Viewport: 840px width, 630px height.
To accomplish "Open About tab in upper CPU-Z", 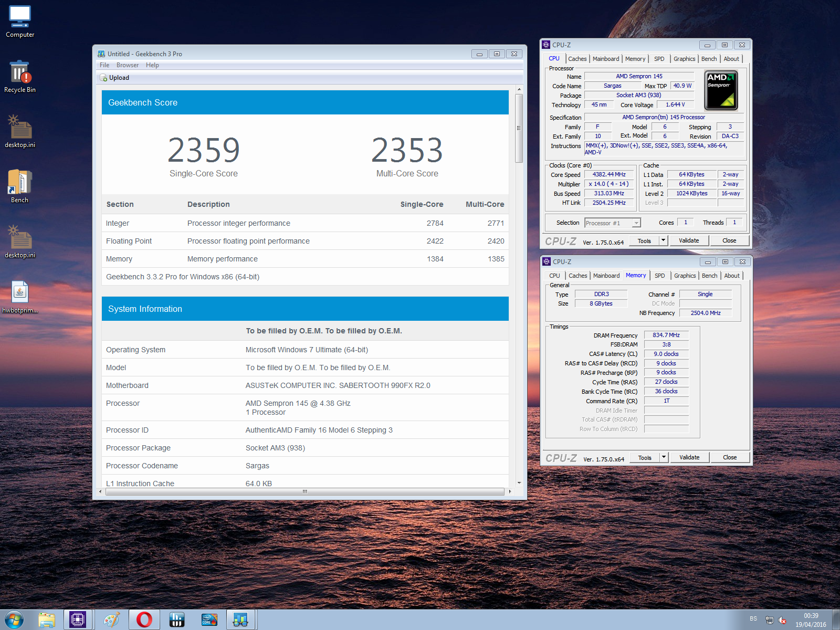I will (731, 59).
